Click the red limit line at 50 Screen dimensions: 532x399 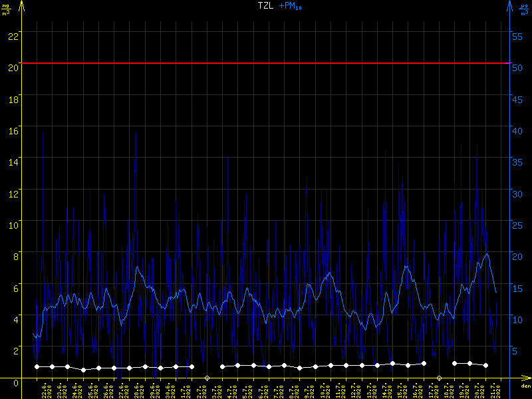pos(266,63)
